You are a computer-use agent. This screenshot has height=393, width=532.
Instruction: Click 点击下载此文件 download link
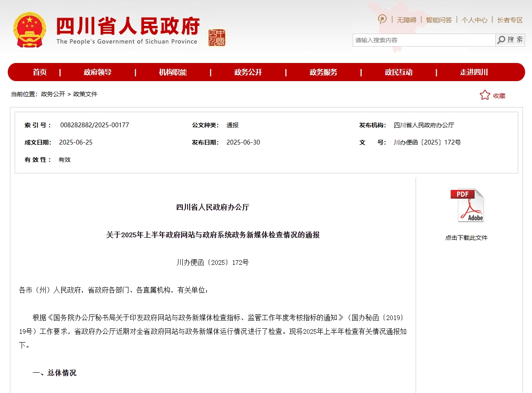pyautogui.click(x=466, y=238)
